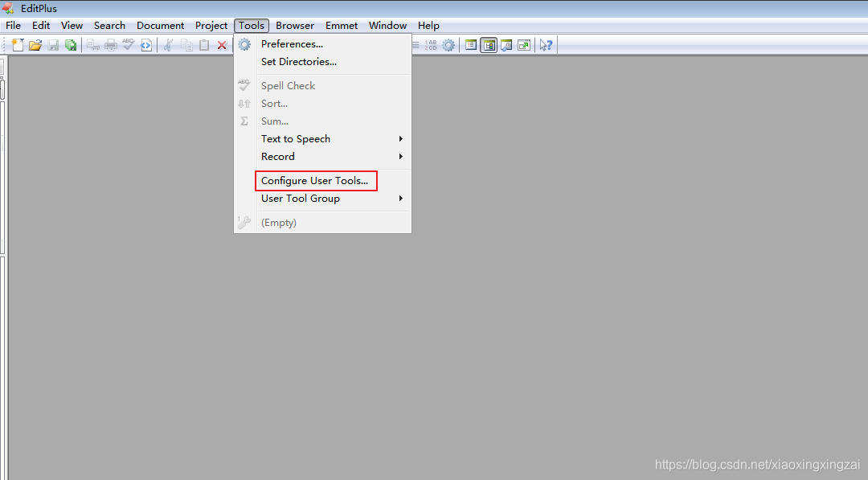
Task: Click the red X Delete icon
Action: coord(222,45)
